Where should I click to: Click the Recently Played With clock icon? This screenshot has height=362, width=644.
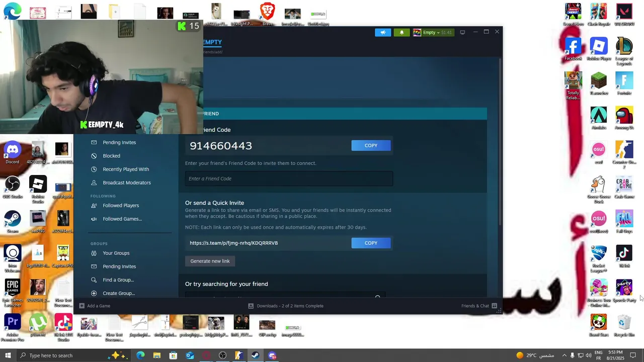point(94,169)
